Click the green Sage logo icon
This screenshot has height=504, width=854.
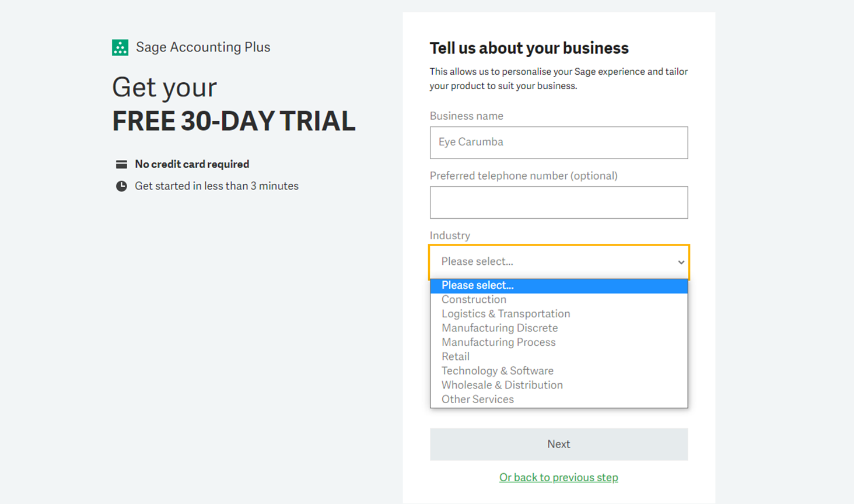click(x=120, y=47)
